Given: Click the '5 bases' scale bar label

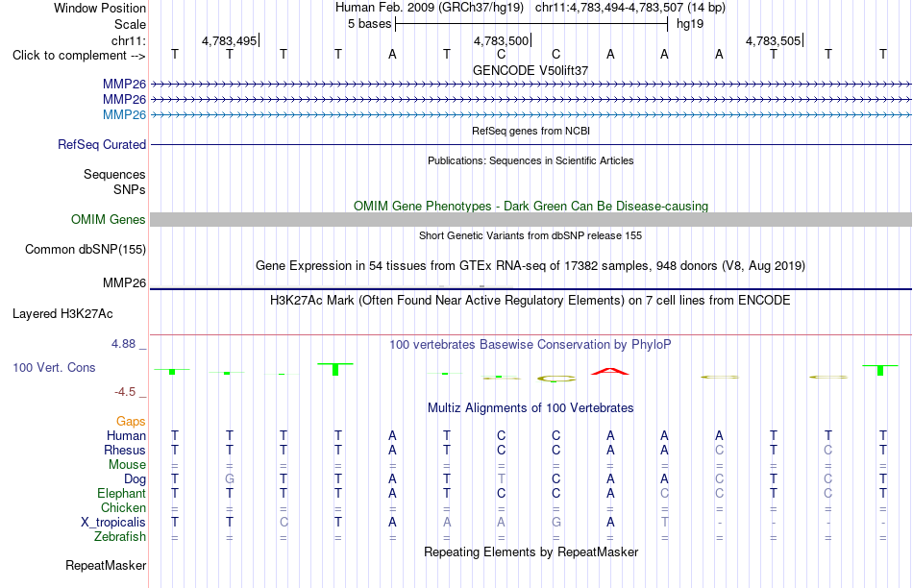Looking at the screenshot, I should tap(370, 24).
